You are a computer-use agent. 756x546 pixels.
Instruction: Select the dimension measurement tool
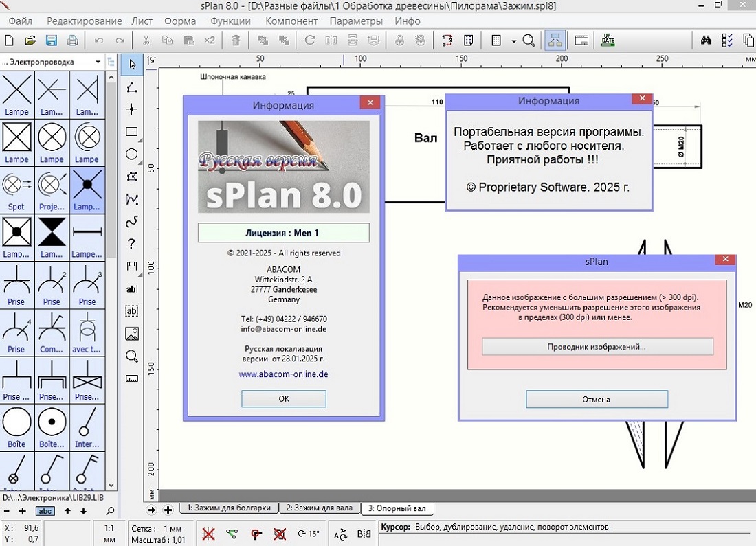(x=132, y=266)
